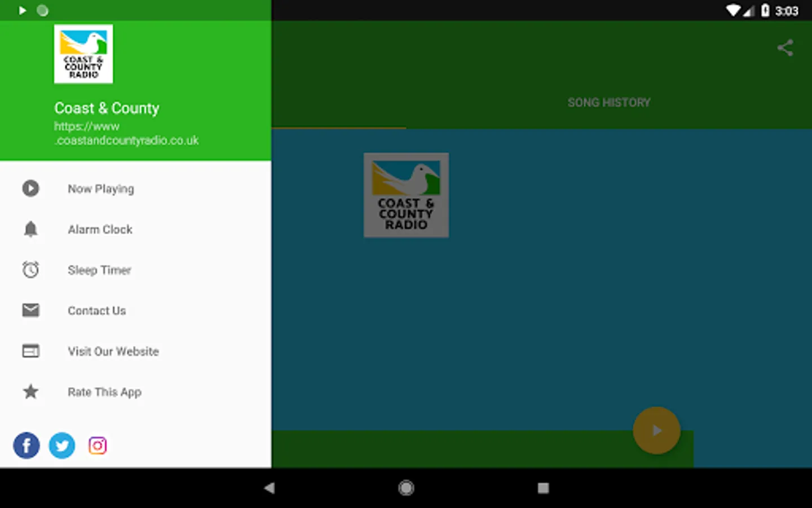This screenshot has height=508, width=812.
Task: Click the Wi-Fi signal icon in the status bar
Action: (733, 10)
